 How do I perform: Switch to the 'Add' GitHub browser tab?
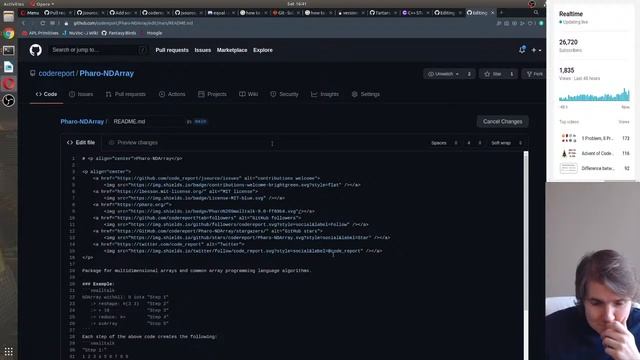[123, 13]
